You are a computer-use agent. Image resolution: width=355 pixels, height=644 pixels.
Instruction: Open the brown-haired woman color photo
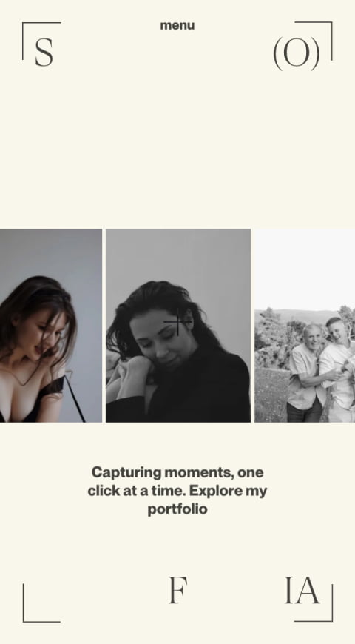51,326
